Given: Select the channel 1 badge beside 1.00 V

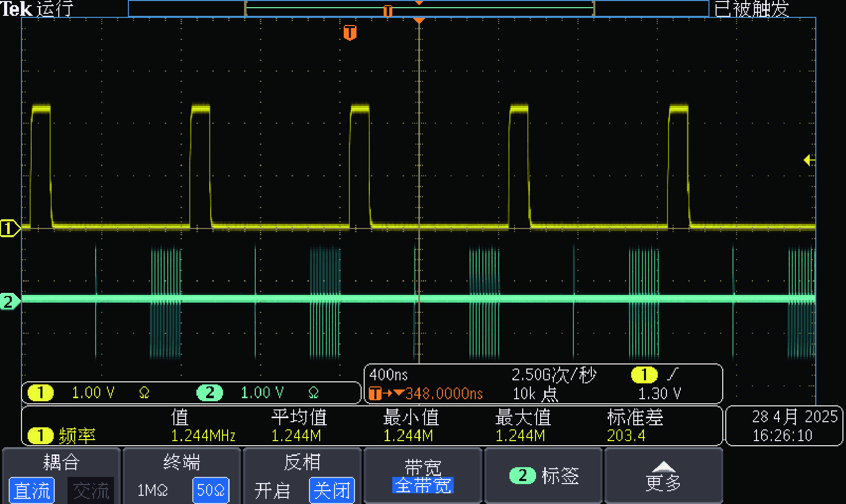Looking at the screenshot, I should (40, 393).
